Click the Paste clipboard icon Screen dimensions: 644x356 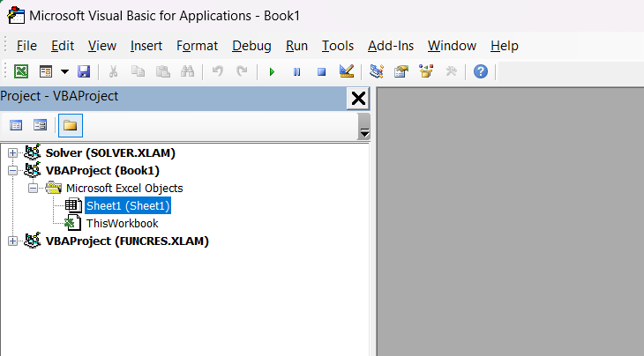pyautogui.click(x=162, y=71)
